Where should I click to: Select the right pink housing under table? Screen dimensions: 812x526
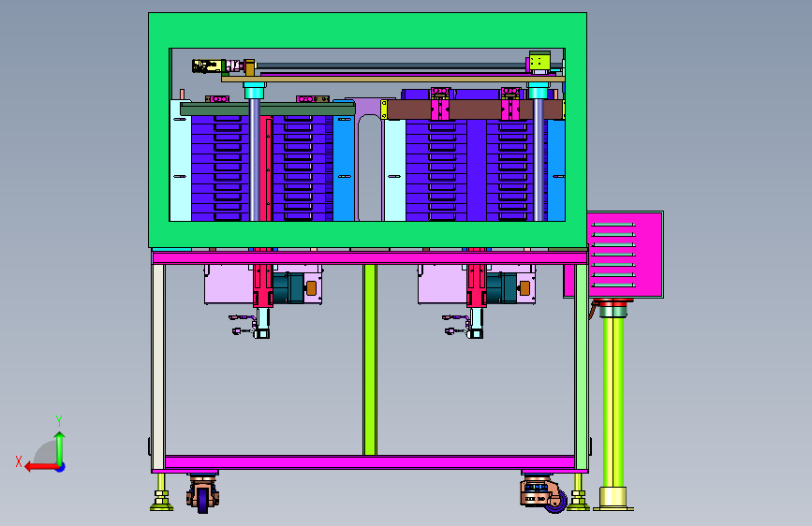(x=442, y=285)
